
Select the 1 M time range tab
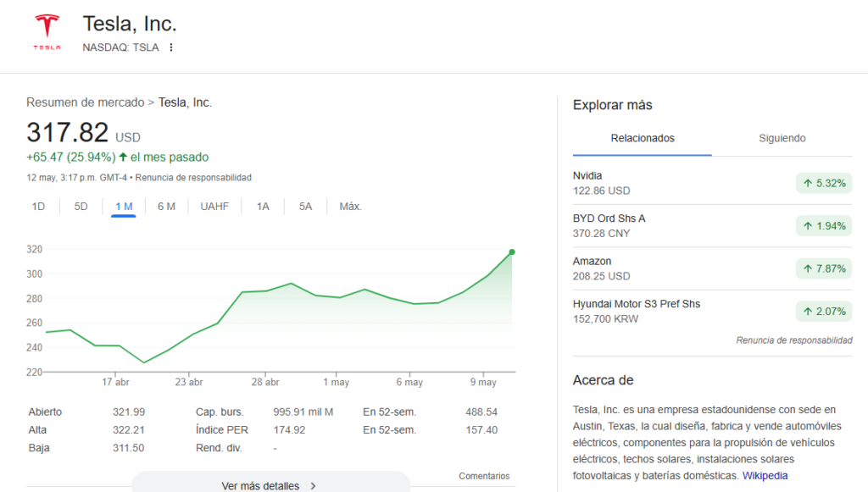124,207
